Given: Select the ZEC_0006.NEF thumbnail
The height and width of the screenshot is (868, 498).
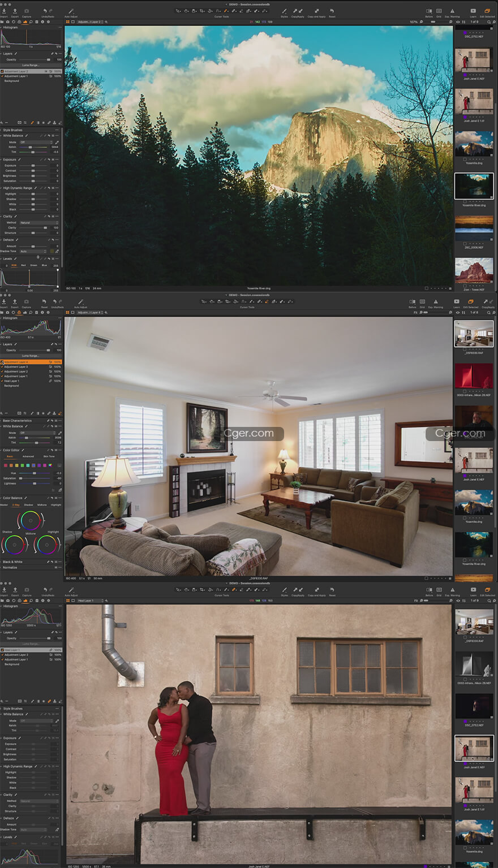Looking at the screenshot, I should [x=474, y=228].
